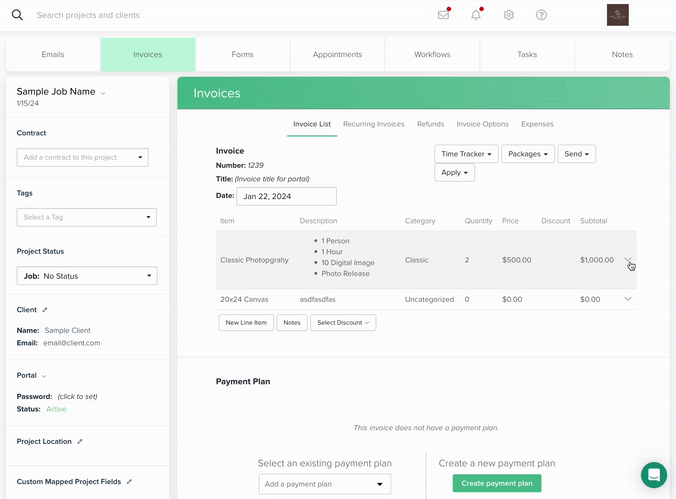This screenshot has height=499, width=676.
Task: Open the Refunds sub-tab
Action: point(430,124)
